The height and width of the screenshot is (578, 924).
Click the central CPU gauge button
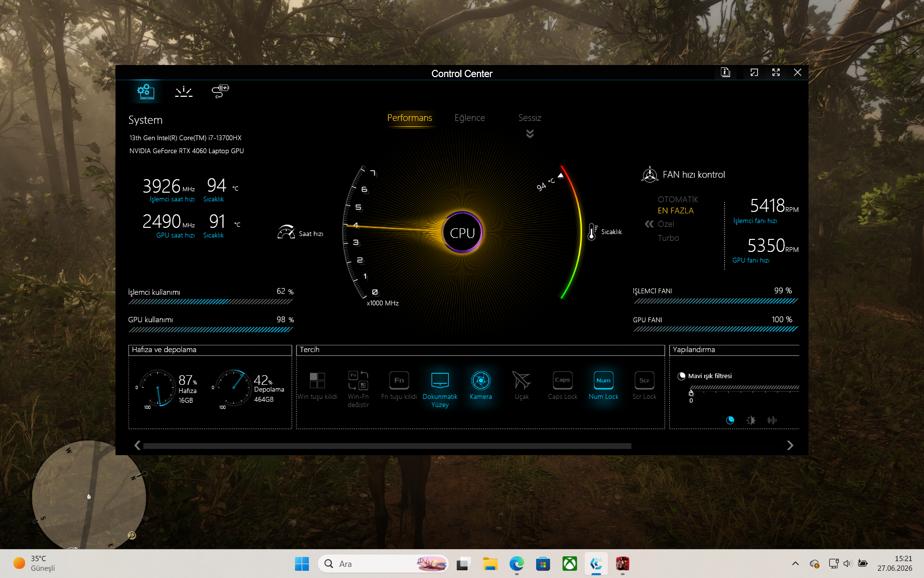point(462,233)
